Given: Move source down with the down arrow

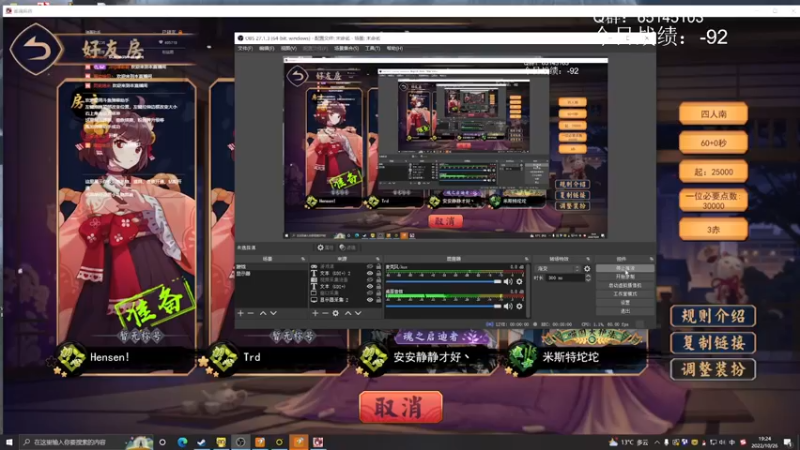Looking at the screenshot, I should tap(358, 313).
